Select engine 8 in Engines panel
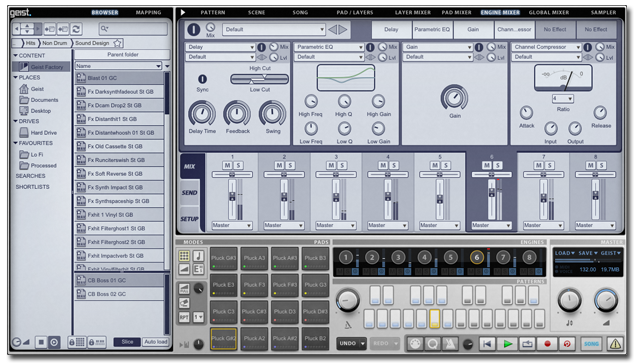This screenshot has height=363, width=634. (529, 257)
